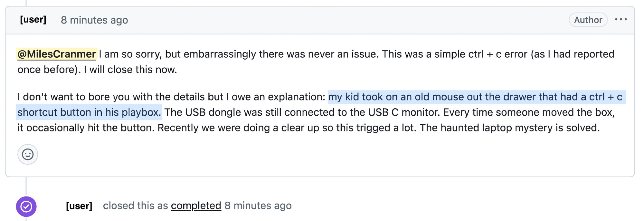Open the @MilesCranmer mention profile
Image resolution: width=644 pixels, height=221 pixels.
[x=57, y=54]
